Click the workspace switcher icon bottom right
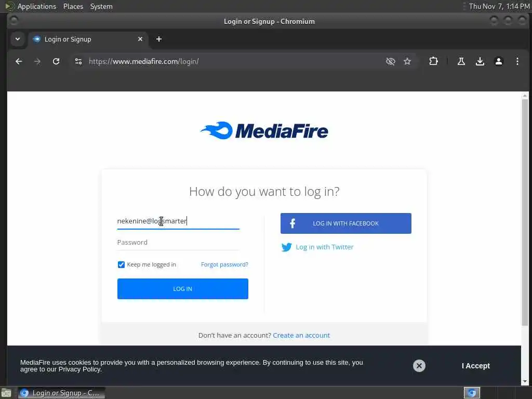 click(x=472, y=393)
